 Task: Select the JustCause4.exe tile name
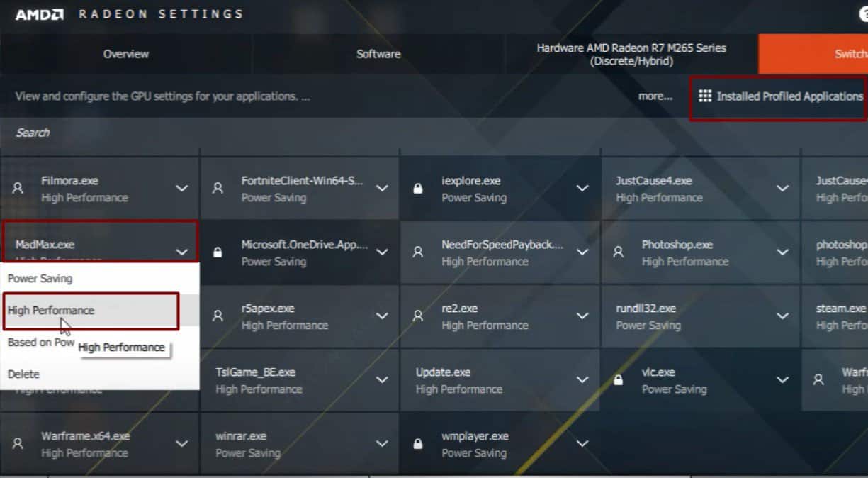tap(653, 181)
